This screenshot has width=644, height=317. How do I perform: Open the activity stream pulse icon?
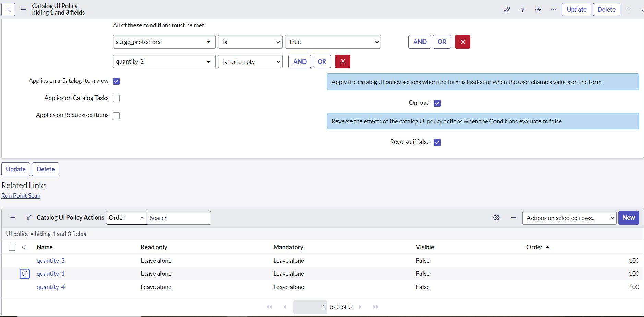point(523,10)
